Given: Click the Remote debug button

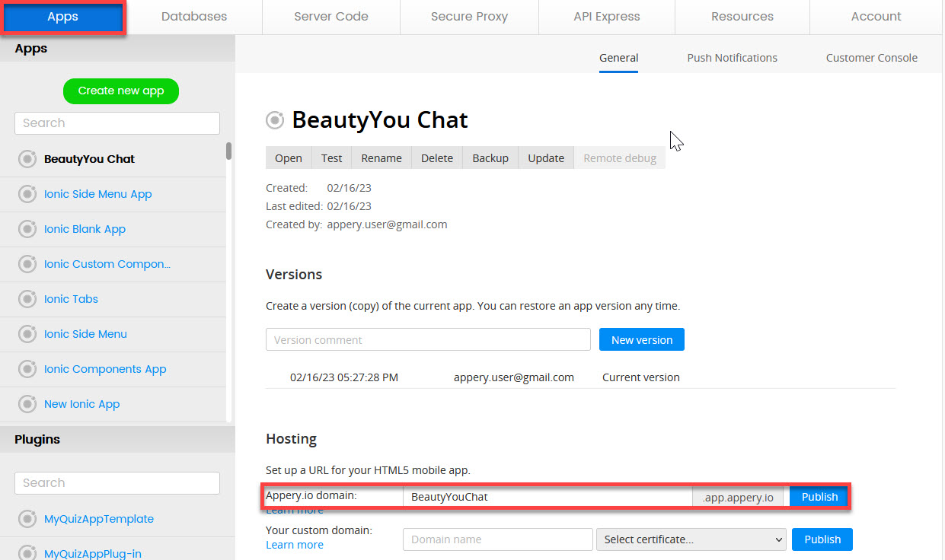Looking at the screenshot, I should pos(620,158).
